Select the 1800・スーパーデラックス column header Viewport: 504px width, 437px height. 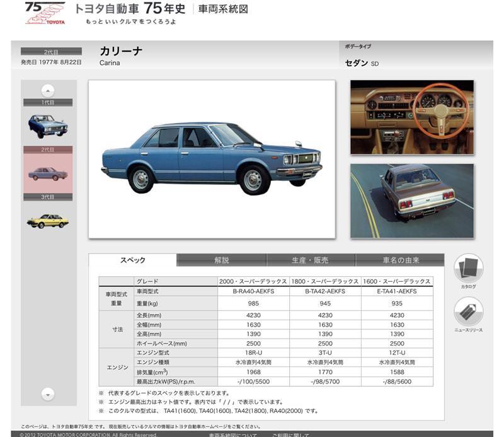325,281
